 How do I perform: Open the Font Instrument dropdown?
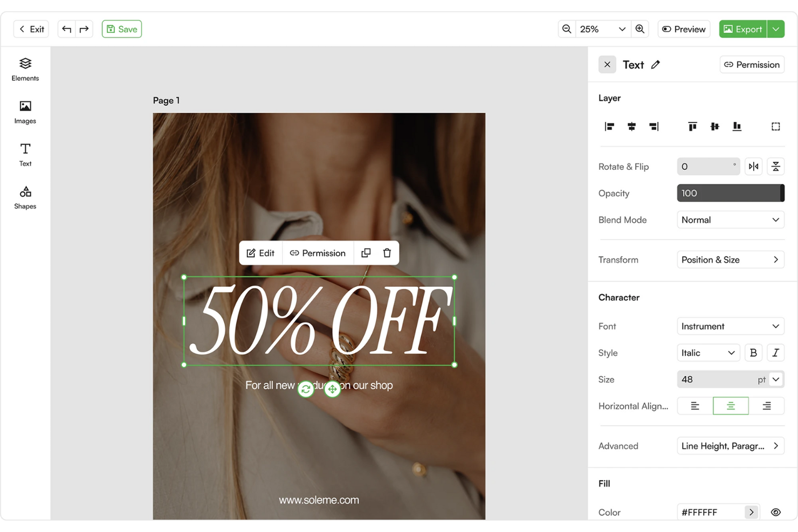(x=731, y=326)
